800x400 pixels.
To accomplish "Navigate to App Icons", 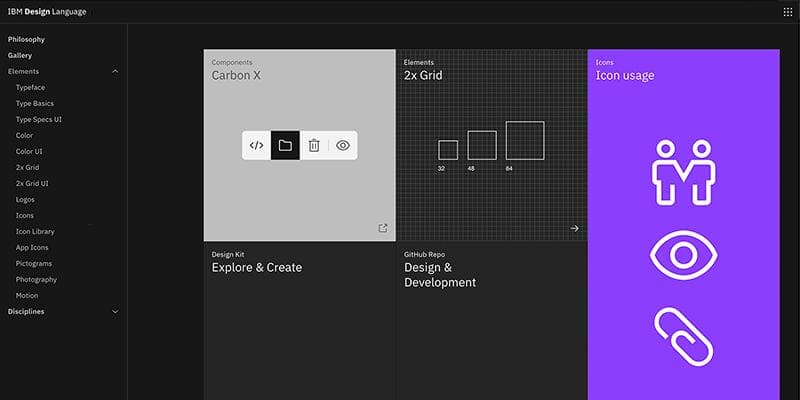I will pyautogui.click(x=32, y=247).
